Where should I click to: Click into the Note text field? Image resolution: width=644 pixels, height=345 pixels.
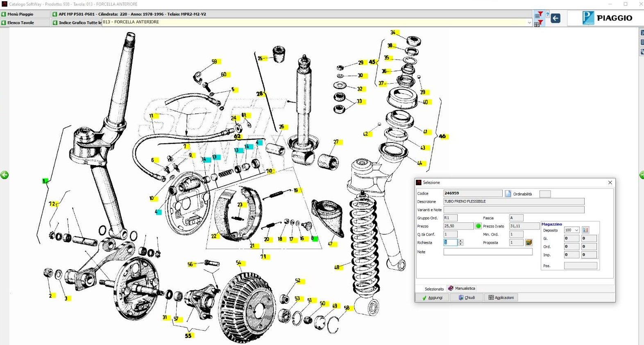(488, 252)
